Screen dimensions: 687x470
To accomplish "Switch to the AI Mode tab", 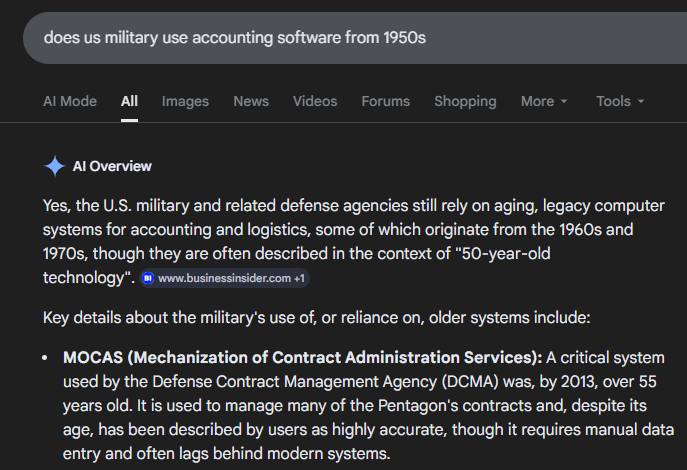I will tap(70, 101).
